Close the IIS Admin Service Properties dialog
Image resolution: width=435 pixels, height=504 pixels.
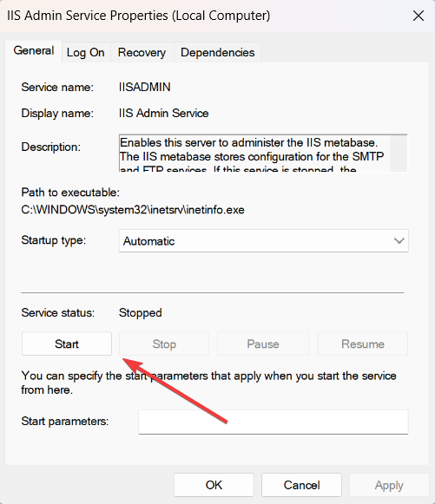[x=419, y=16]
